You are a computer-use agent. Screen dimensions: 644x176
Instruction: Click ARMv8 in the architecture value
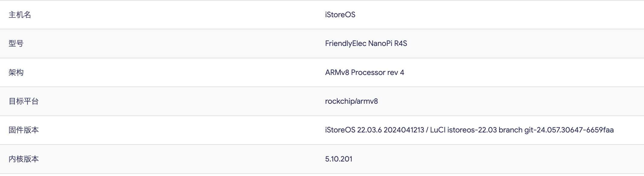coord(337,73)
